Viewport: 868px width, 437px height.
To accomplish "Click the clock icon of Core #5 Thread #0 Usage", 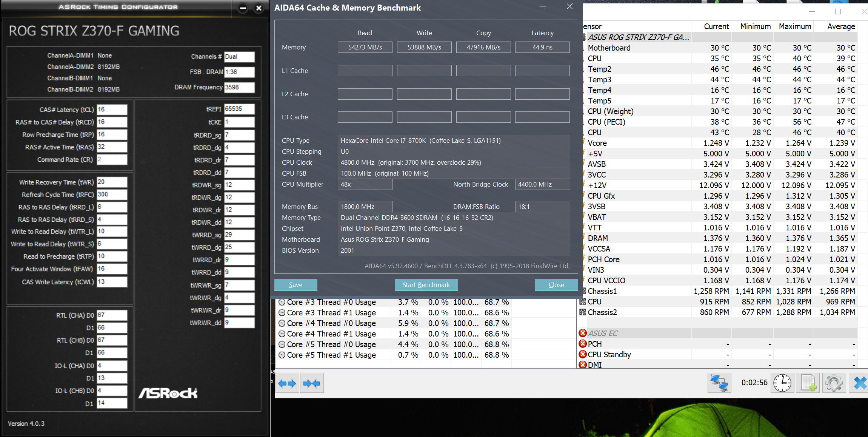I will [282, 344].
